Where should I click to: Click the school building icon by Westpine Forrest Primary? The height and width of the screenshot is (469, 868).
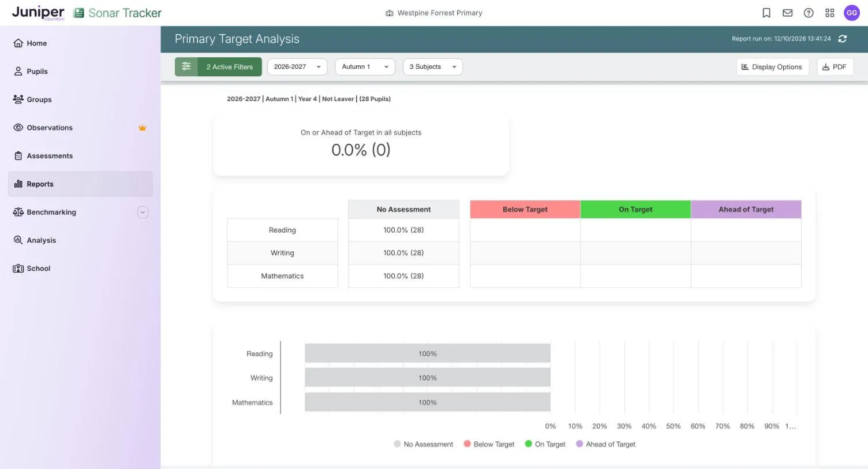(x=390, y=13)
